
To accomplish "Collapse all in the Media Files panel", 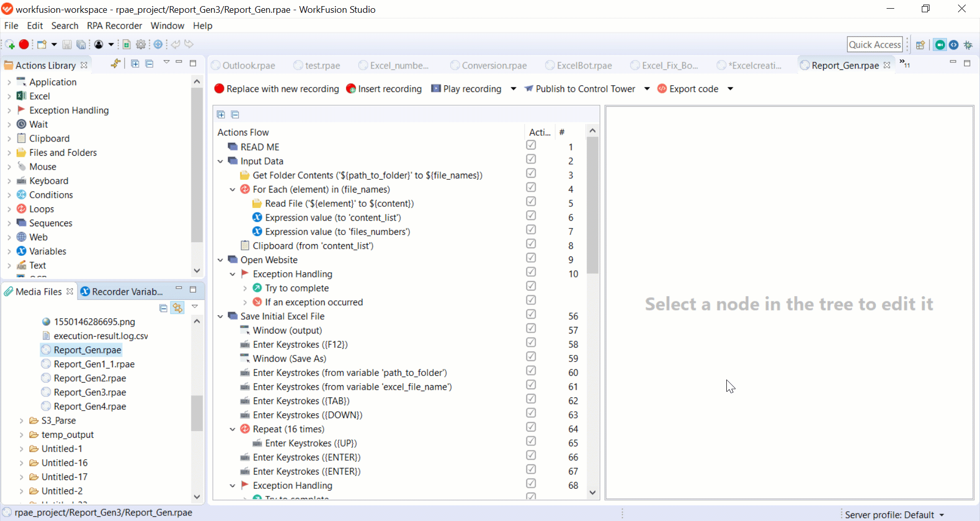I will pyautogui.click(x=163, y=308).
